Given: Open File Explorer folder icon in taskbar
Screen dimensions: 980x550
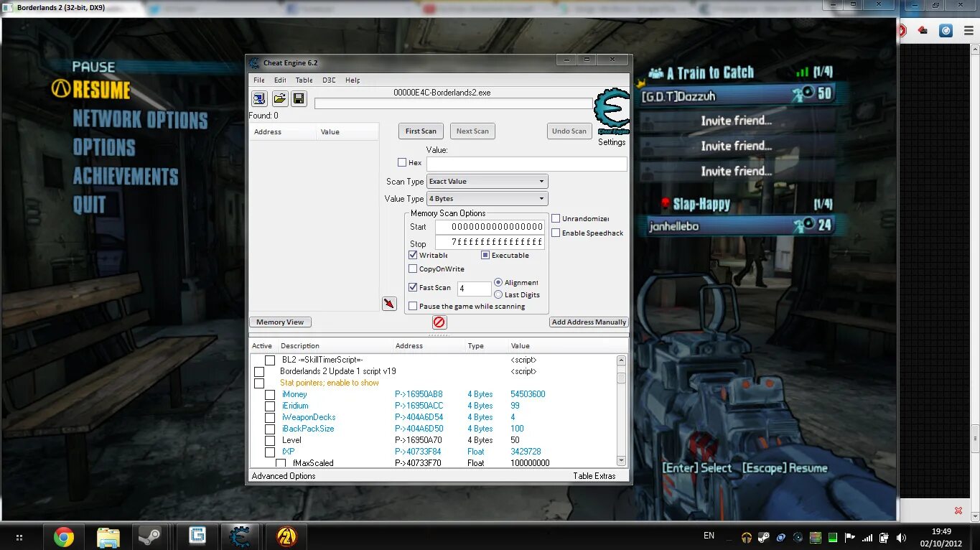Looking at the screenshot, I should coord(108,536).
